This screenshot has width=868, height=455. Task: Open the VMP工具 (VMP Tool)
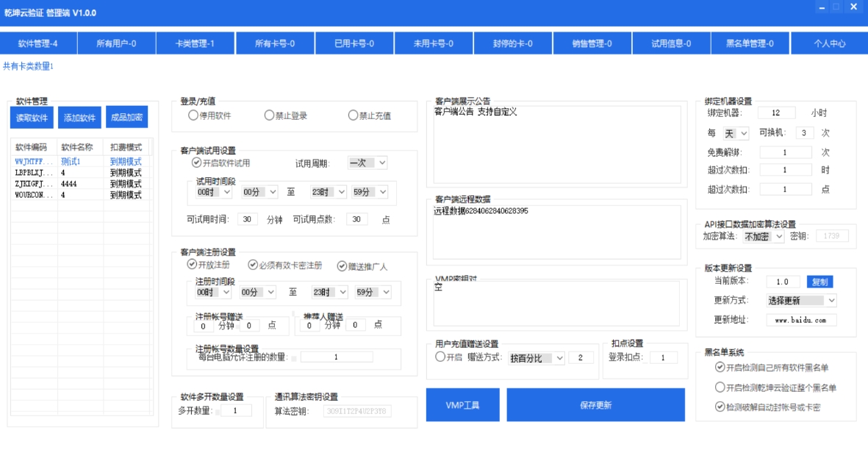[462, 404]
